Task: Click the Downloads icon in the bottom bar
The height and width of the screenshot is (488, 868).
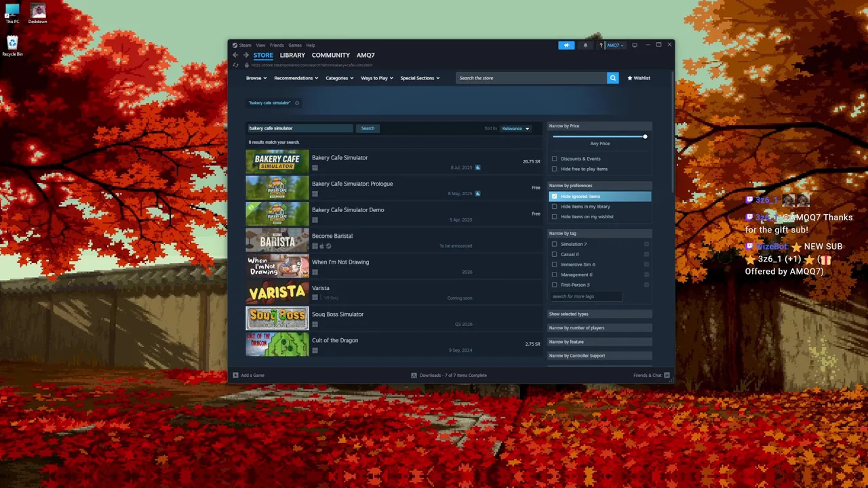Action: point(414,375)
